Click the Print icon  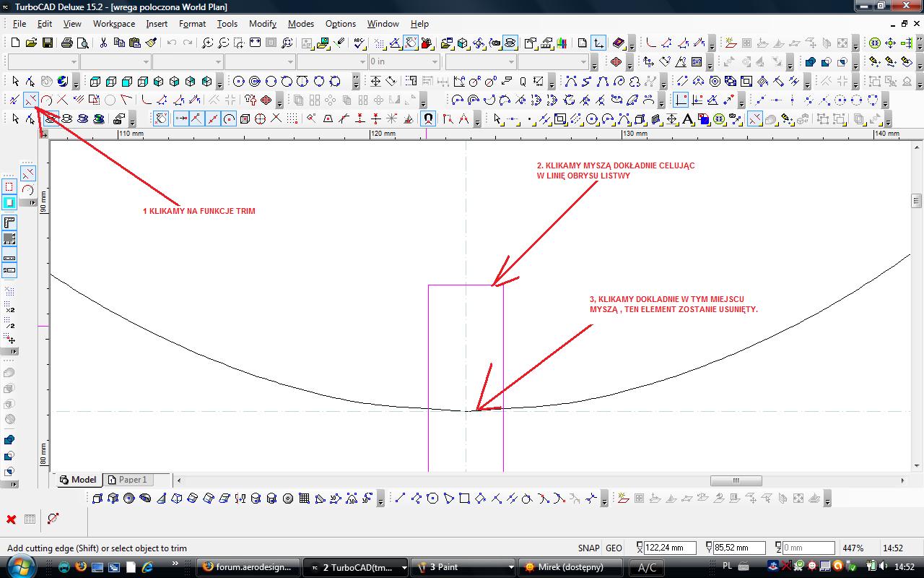pyautogui.click(x=67, y=43)
